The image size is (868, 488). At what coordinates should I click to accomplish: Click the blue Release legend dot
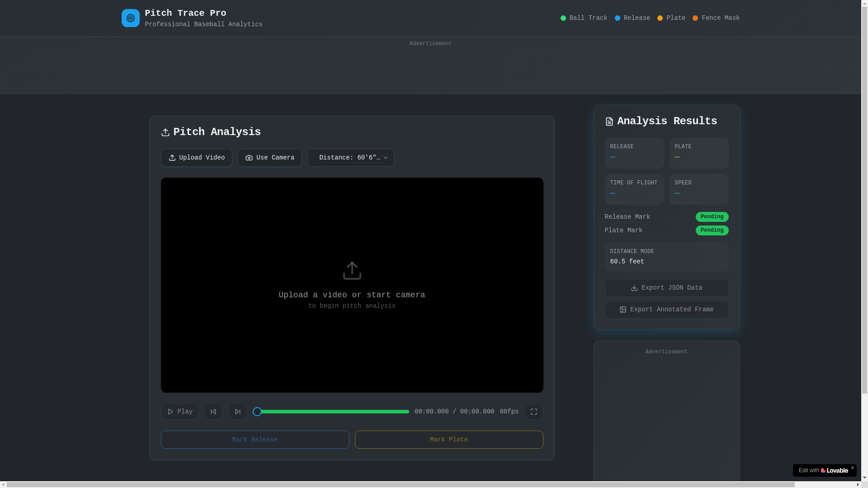tap(618, 18)
